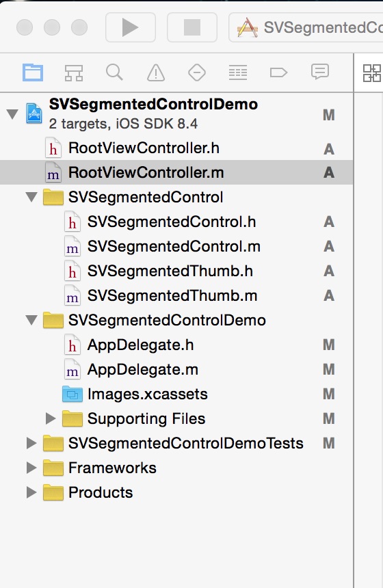Open the related items grid icon
The height and width of the screenshot is (588, 383).
tap(372, 72)
